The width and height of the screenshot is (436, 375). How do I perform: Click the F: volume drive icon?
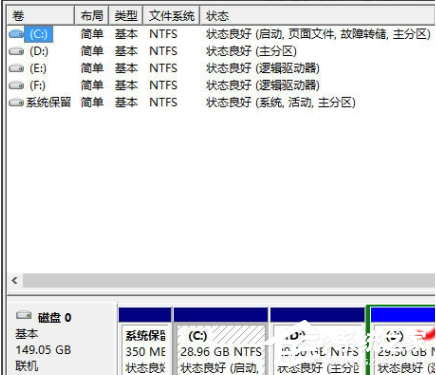(x=16, y=85)
